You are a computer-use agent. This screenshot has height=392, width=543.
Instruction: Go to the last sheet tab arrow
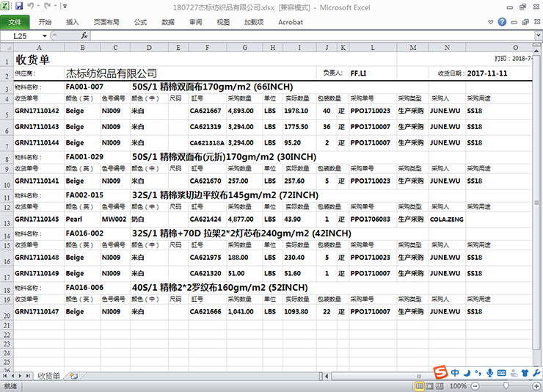coord(28,376)
